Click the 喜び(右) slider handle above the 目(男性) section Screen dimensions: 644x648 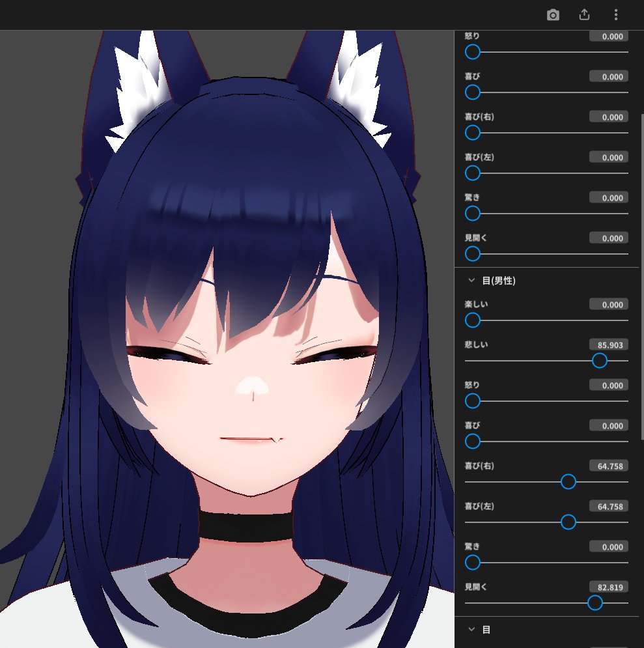point(473,133)
